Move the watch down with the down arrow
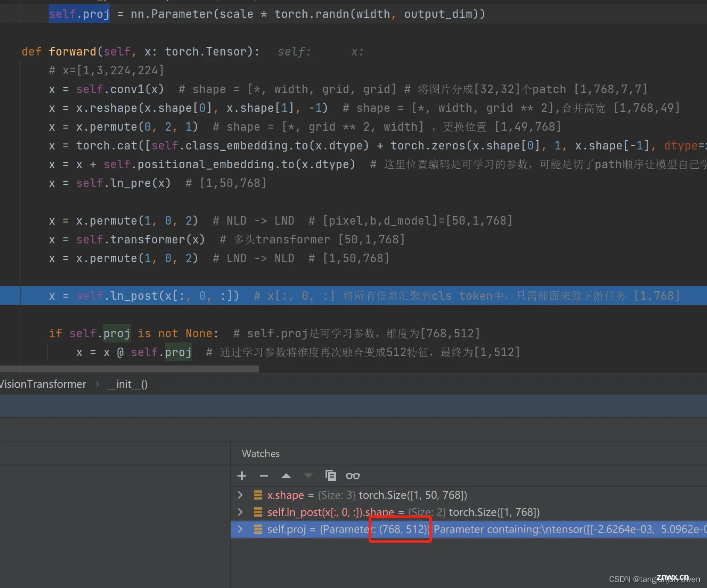The image size is (707, 588). click(x=308, y=476)
